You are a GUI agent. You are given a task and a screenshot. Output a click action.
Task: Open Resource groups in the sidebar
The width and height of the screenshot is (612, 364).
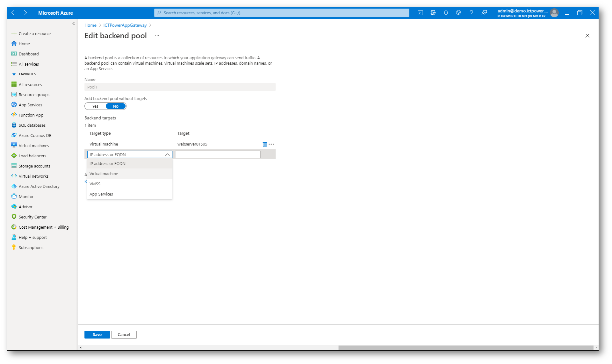pyautogui.click(x=34, y=95)
